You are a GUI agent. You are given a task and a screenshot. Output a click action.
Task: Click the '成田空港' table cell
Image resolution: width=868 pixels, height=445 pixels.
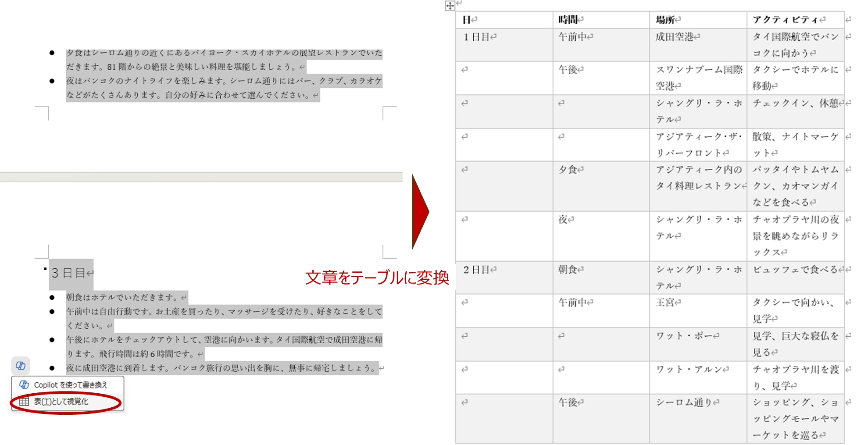[x=698, y=45]
